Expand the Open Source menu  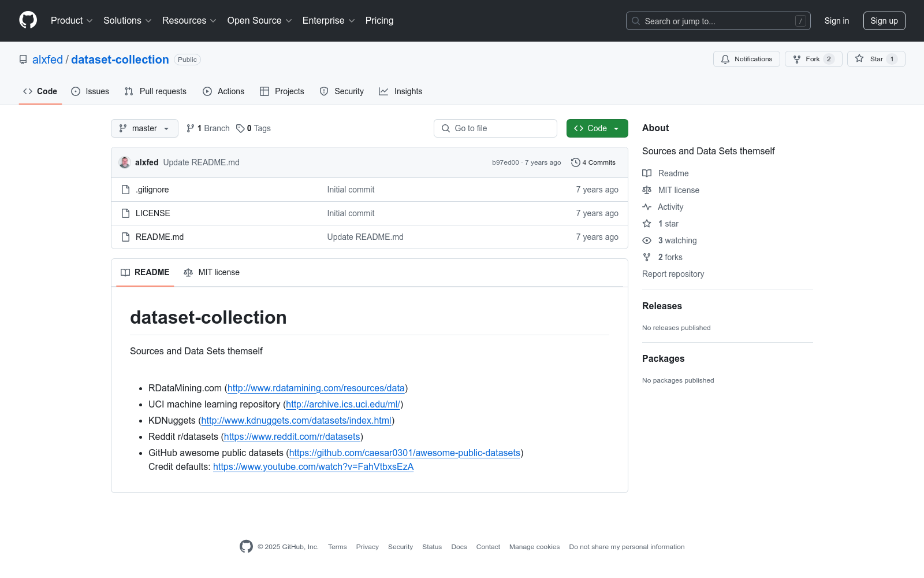(260, 20)
